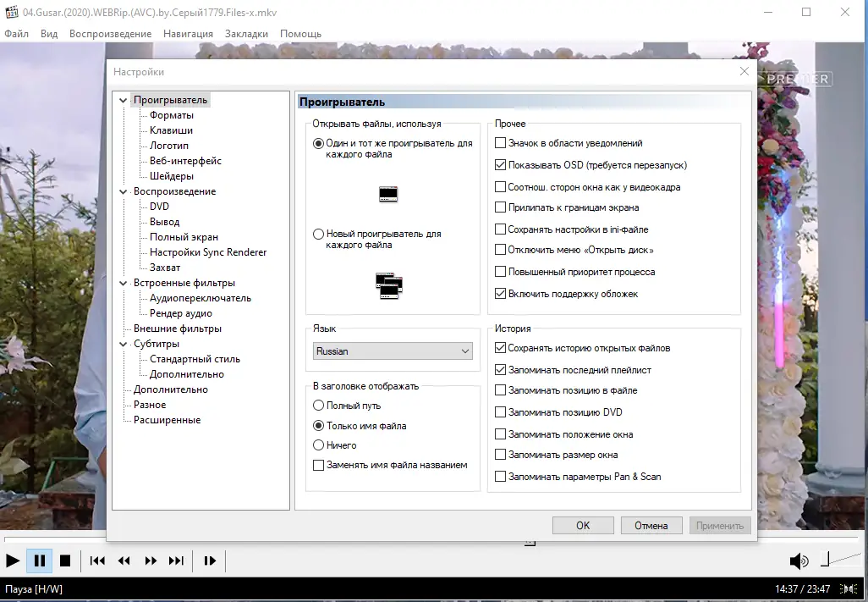
Task: Open the Воспроизведение menu in the menu bar
Action: pos(110,34)
